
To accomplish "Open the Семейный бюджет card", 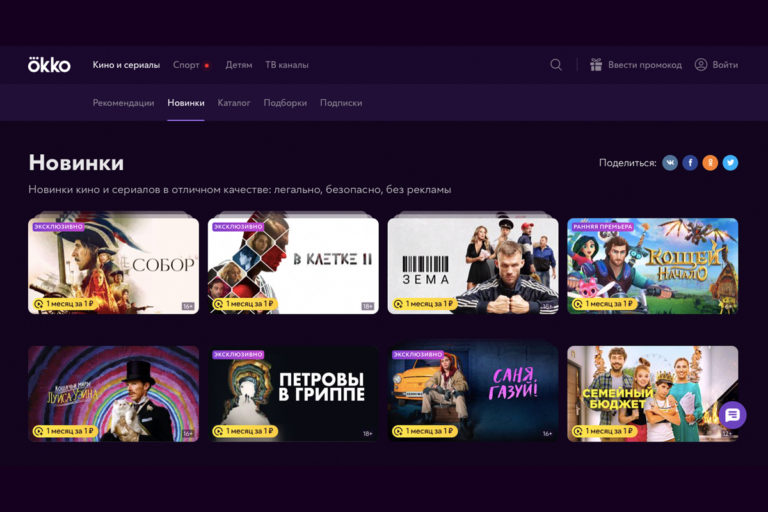I will pyautogui.click(x=652, y=394).
